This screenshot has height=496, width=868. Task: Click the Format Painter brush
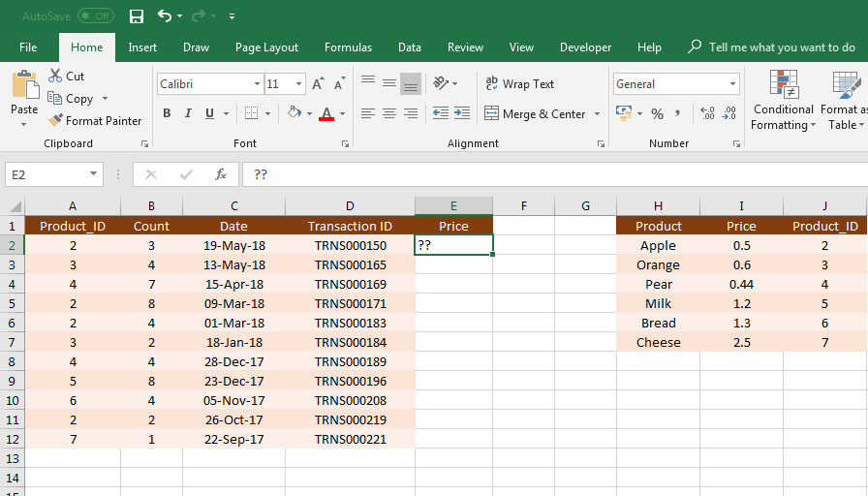[55, 120]
